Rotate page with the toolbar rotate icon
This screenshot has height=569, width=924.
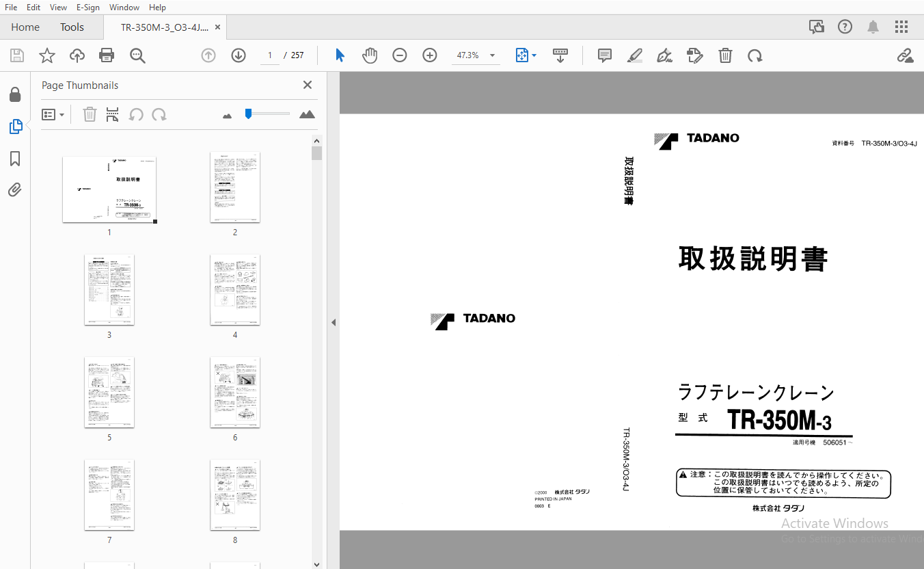755,55
